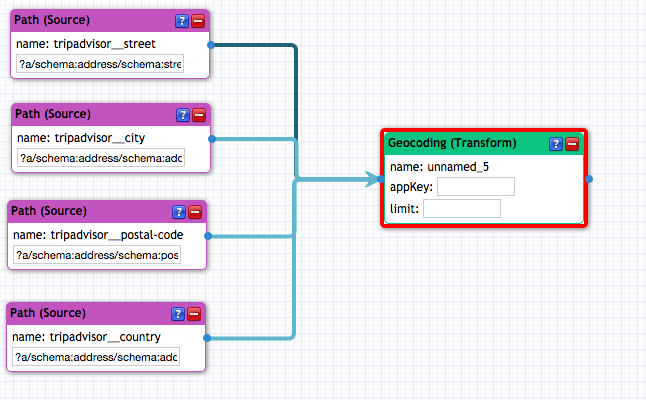The height and width of the screenshot is (400, 646).
Task: Click the limit input field
Action: click(x=462, y=208)
